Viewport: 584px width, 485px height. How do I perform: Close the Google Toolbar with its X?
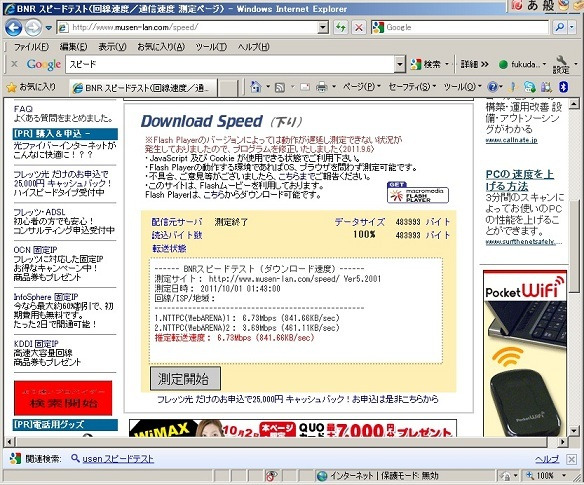point(14,64)
